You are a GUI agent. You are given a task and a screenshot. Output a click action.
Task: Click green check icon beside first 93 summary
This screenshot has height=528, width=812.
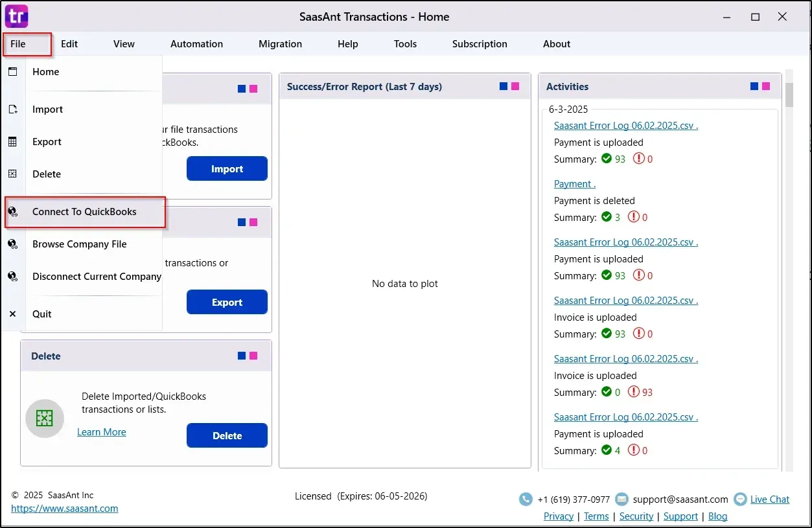607,159
